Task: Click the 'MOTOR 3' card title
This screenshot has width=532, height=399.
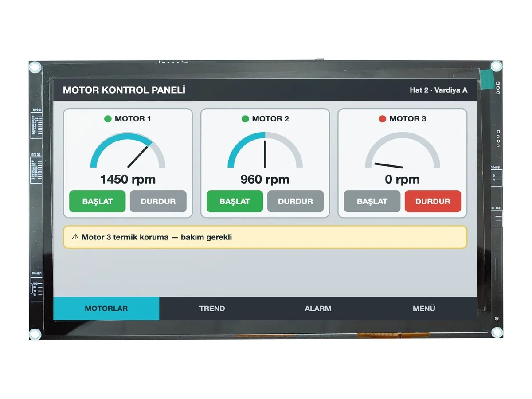Action: coord(408,119)
